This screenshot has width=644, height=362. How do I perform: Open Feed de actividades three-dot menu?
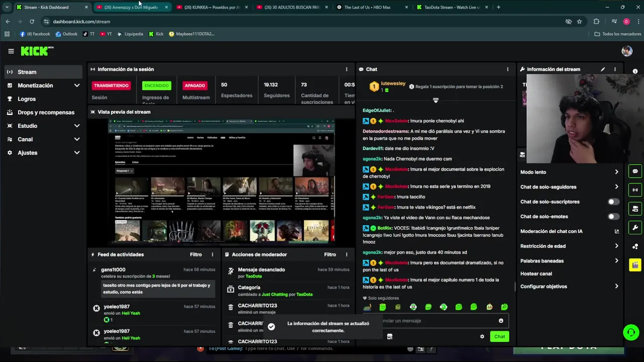[x=212, y=254]
